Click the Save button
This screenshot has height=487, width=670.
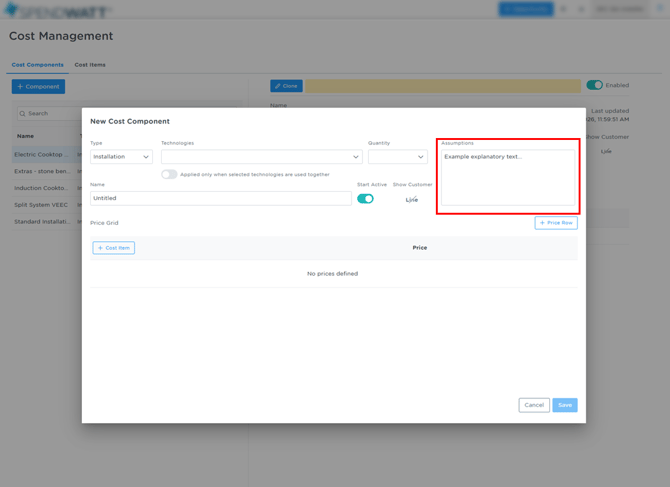(x=565, y=405)
